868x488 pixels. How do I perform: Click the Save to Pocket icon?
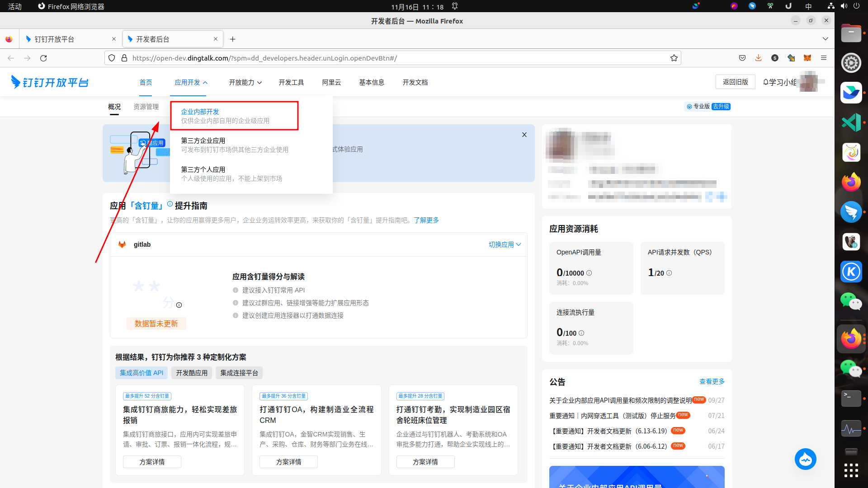click(x=742, y=58)
